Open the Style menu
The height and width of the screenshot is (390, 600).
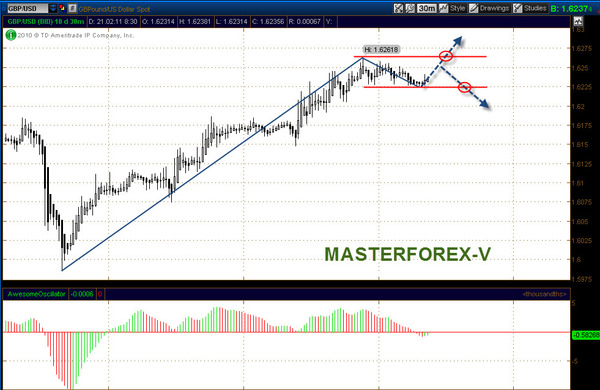click(x=452, y=8)
